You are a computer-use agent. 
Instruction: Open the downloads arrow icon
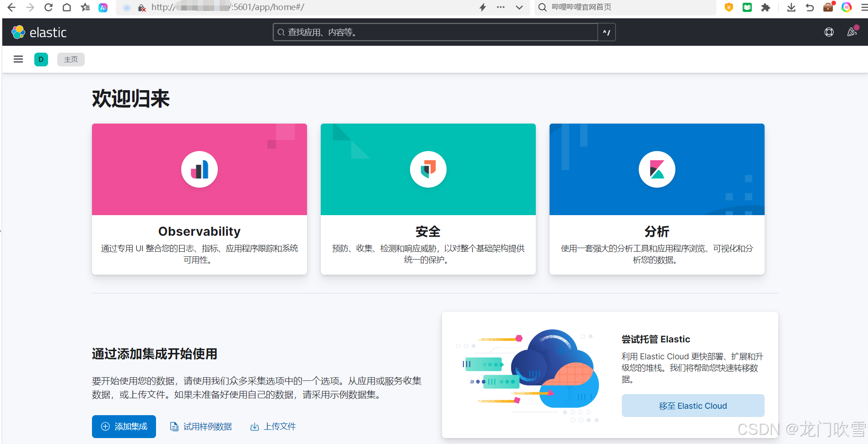[x=791, y=7]
